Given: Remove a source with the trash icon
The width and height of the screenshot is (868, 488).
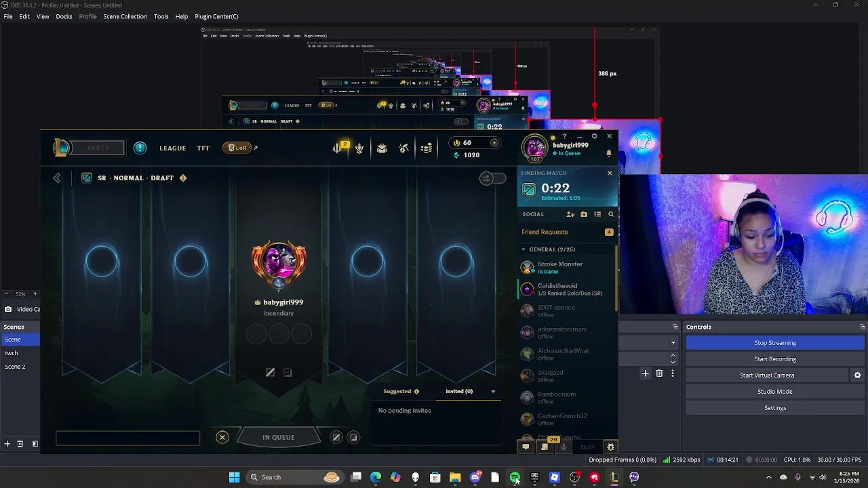Looking at the screenshot, I should coord(659,373).
